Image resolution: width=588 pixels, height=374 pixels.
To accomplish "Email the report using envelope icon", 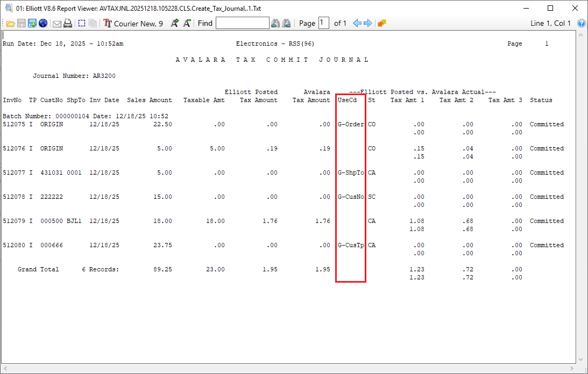I will pos(56,23).
